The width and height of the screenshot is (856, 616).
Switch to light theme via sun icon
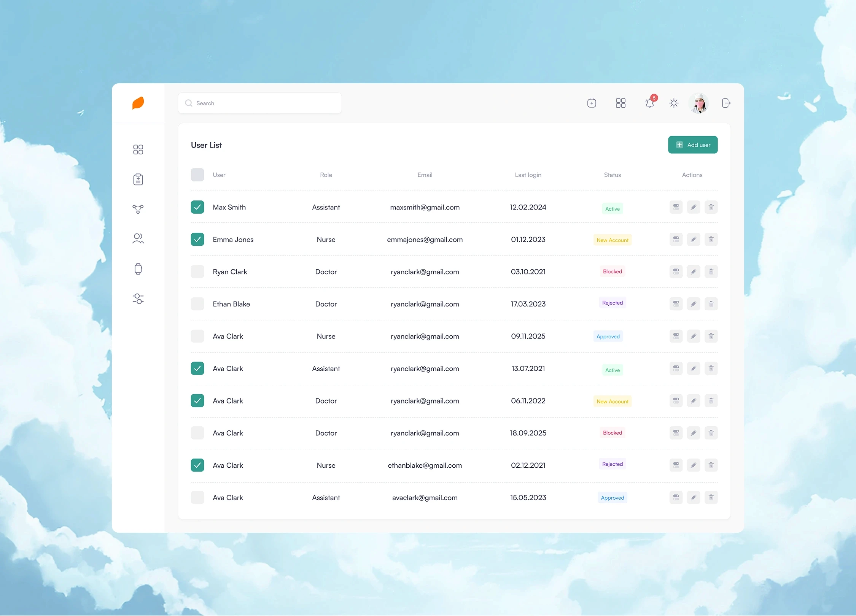(x=673, y=103)
